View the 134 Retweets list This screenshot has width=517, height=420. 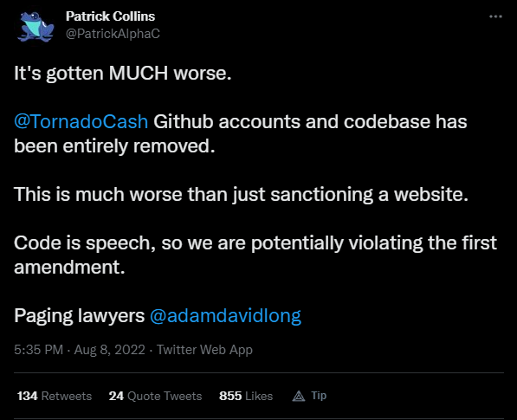(55, 396)
